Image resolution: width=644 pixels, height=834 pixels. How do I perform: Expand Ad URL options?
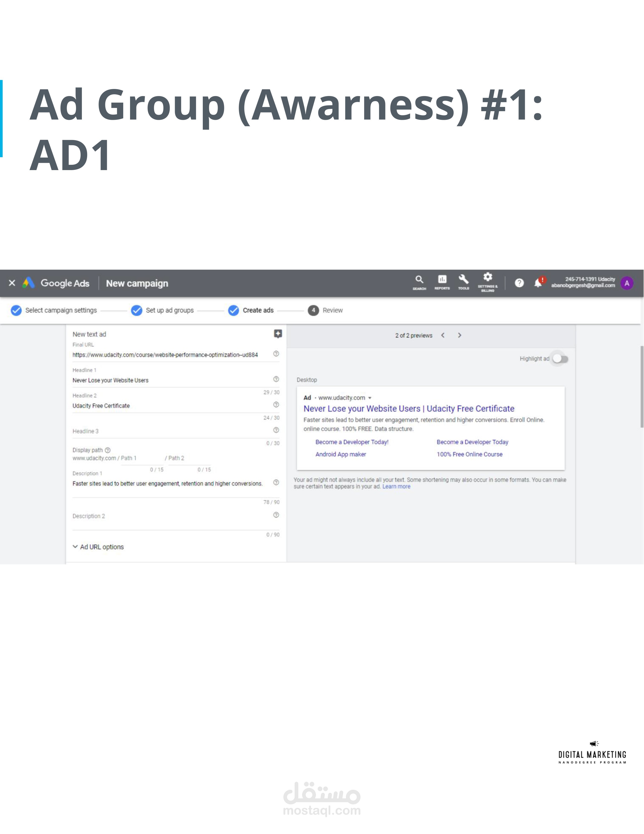pyautogui.click(x=98, y=547)
